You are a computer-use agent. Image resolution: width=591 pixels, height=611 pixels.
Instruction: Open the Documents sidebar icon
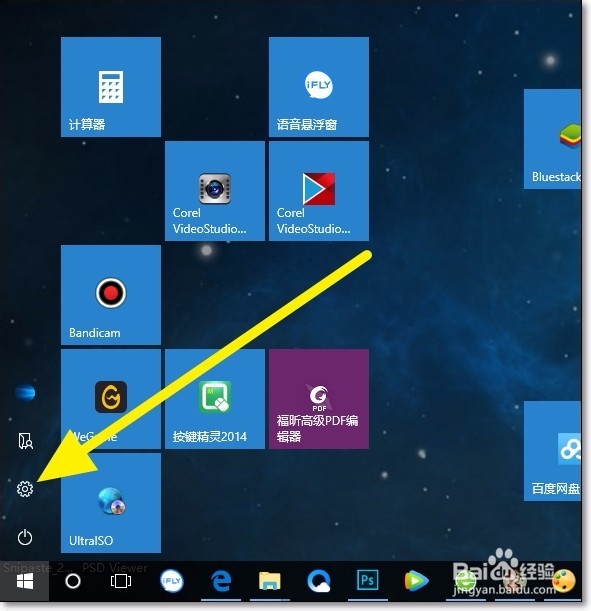(25, 441)
